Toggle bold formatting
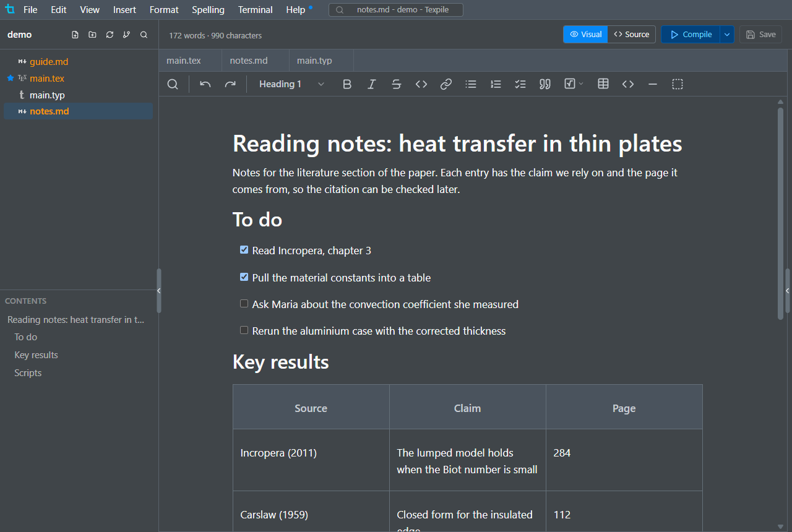Screen dimensions: 792x532 (347, 84)
